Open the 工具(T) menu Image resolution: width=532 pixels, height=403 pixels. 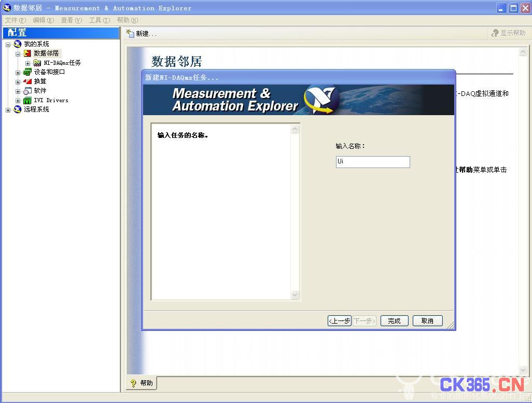click(100, 20)
